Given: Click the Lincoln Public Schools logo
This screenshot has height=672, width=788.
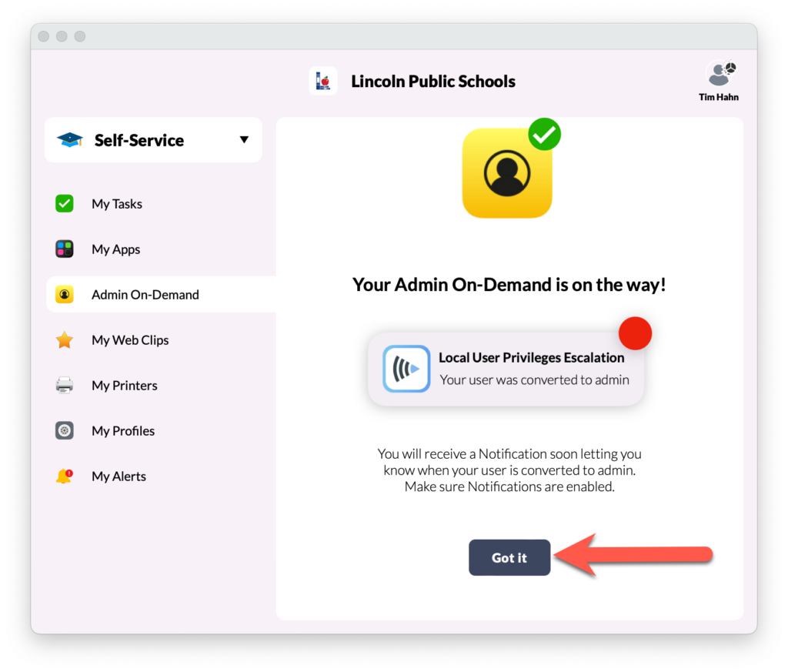Looking at the screenshot, I should pyautogui.click(x=323, y=81).
